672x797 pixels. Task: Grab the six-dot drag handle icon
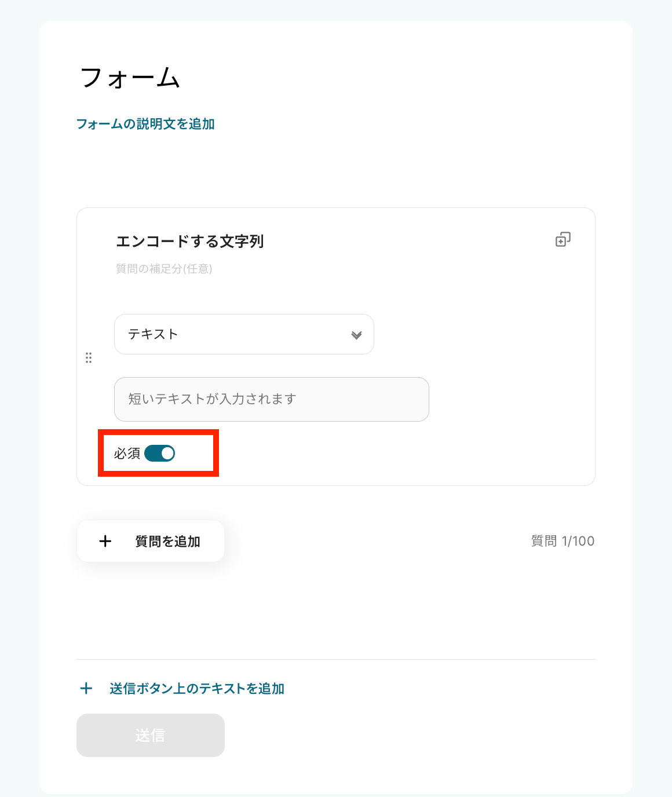[x=89, y=357]
